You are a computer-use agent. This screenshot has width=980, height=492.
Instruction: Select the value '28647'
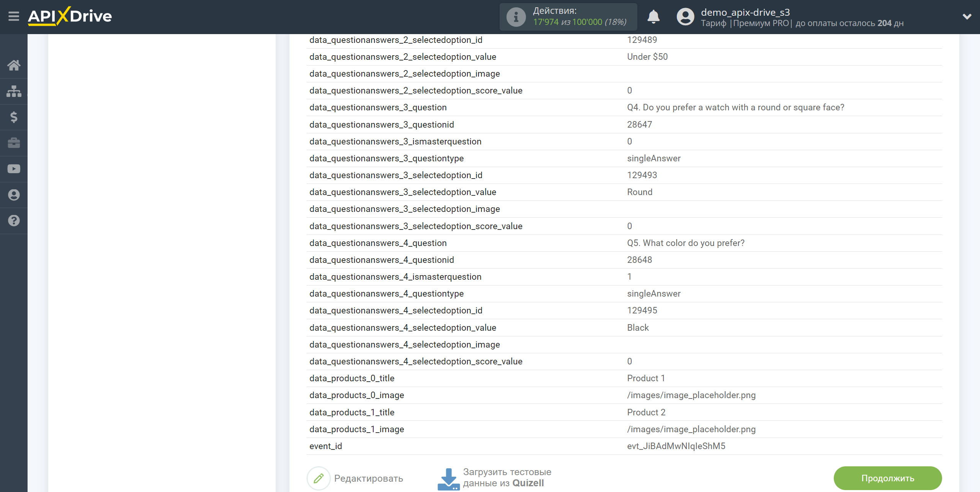coord(639,125)
